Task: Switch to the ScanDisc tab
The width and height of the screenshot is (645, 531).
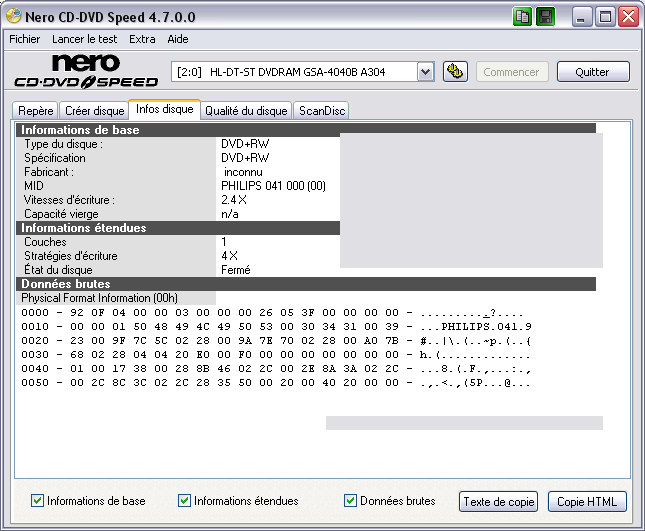Action: coord(322,111)
